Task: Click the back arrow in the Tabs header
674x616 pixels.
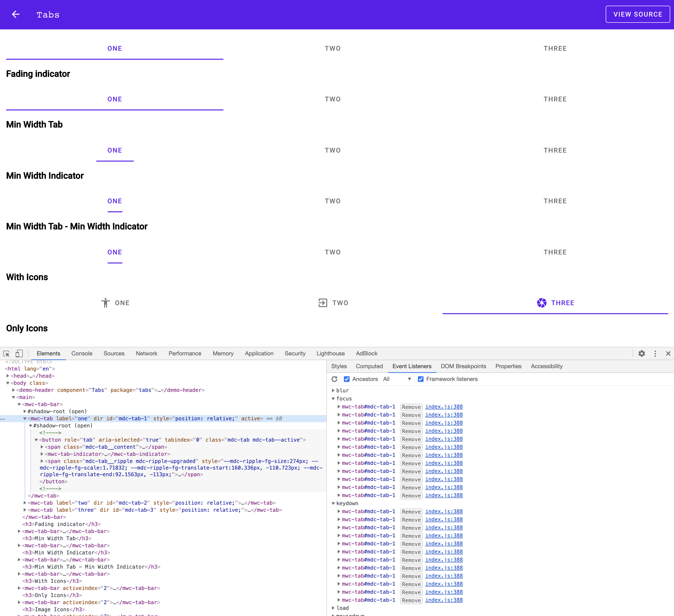Action: tap(16, 14)
